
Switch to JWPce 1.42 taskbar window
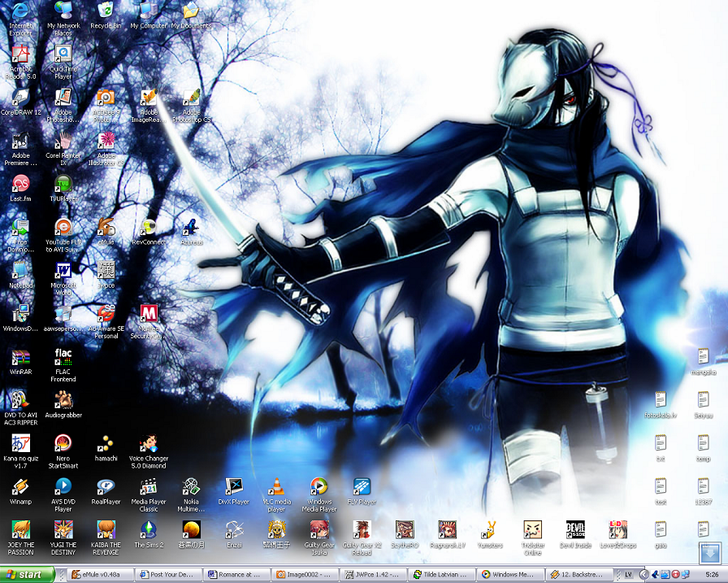pyautogui.click(x=374, y=575)
